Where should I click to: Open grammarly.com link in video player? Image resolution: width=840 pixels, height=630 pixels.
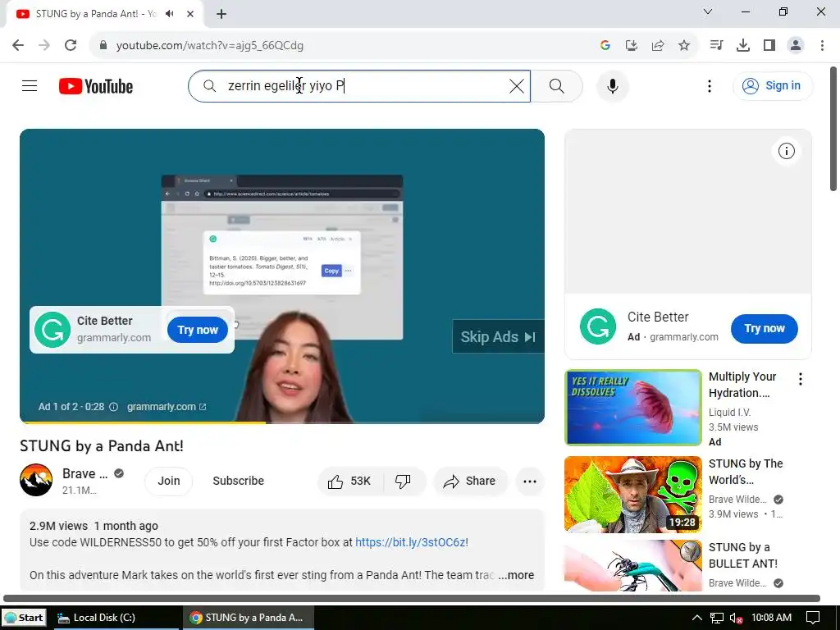[166, 407]
